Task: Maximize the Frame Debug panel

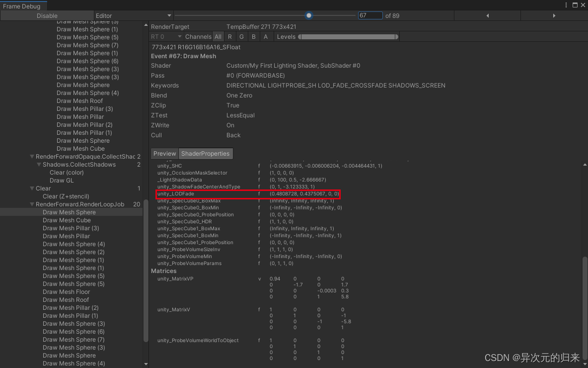Action: pos(575,5)
